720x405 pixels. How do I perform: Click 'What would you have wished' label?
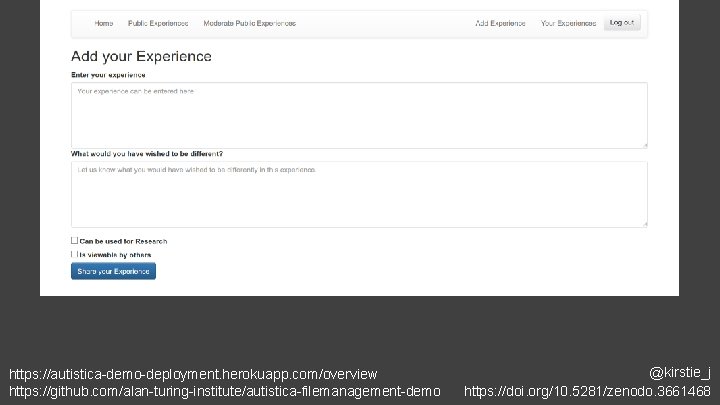click(147, 154)
